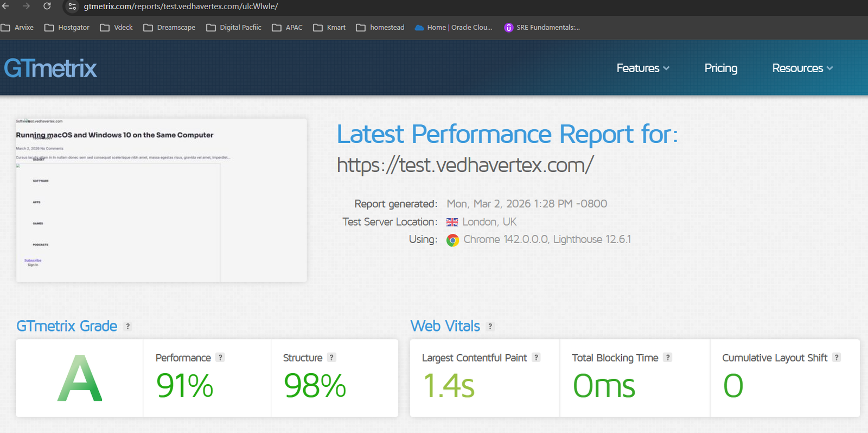Click the report date Mon, Mar 2, 2026

pyautogui.click(x=527, y=204)
